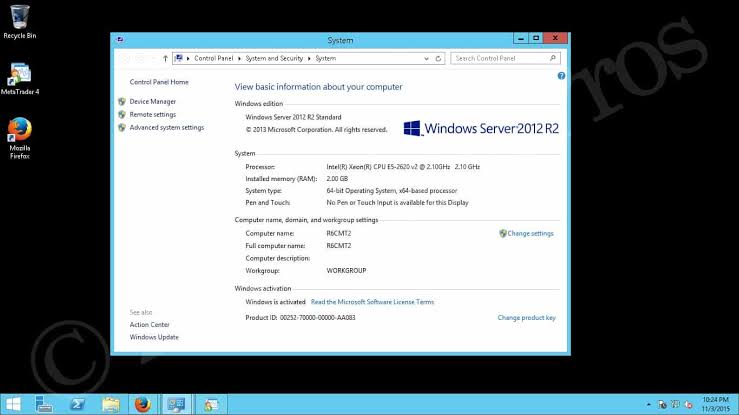
Task: Click the Change settings link
Action: [x=530, y=233]
